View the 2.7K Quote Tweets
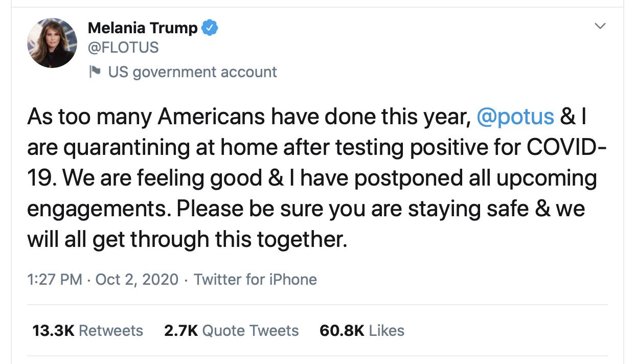The width and height of the screenshot is (635, 364). click(231, 331)
